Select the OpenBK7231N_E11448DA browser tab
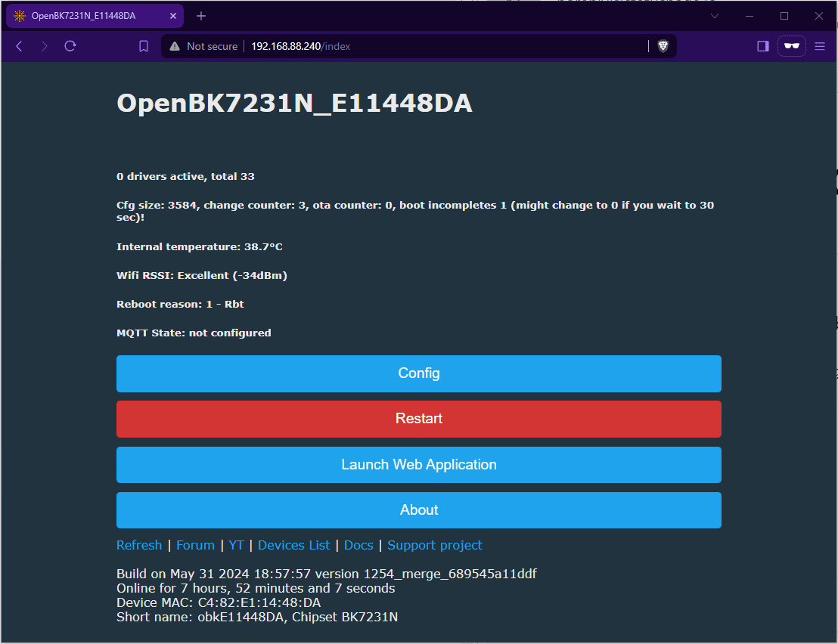 point(95,16)
